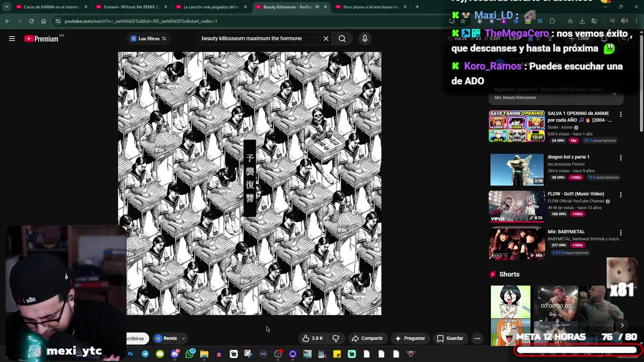Open options menu for dragon bol z video
The height and width of the screenshot is (362, 644).
tap(620, 158)
